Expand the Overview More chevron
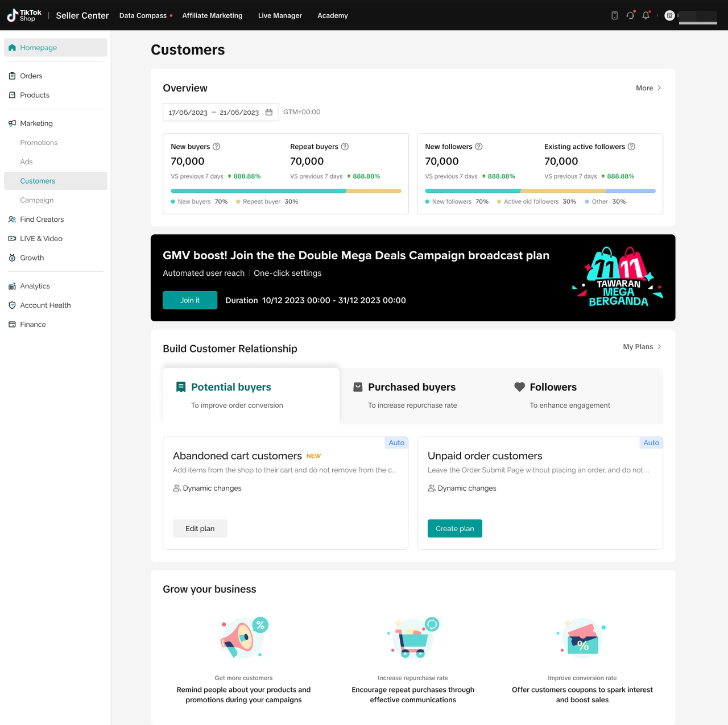The height and width of the screenshot is (725, 728). tap(659, 88)
